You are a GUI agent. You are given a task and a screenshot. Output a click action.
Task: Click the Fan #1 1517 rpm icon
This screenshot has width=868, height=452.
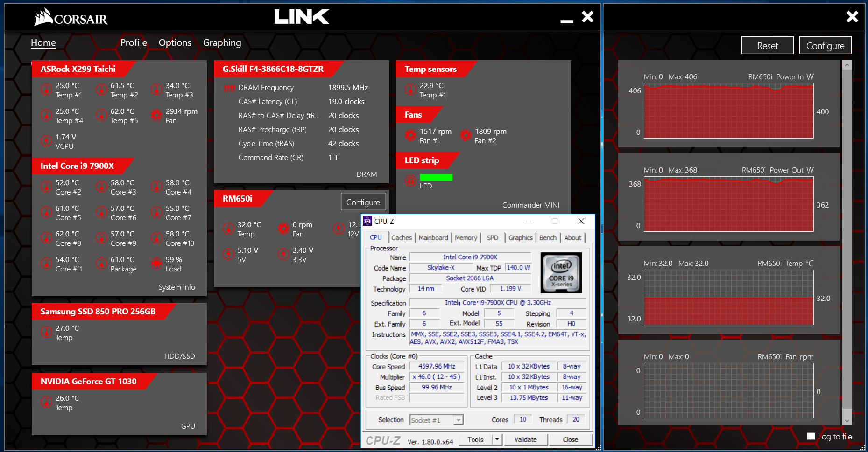[x=410, y=135]
